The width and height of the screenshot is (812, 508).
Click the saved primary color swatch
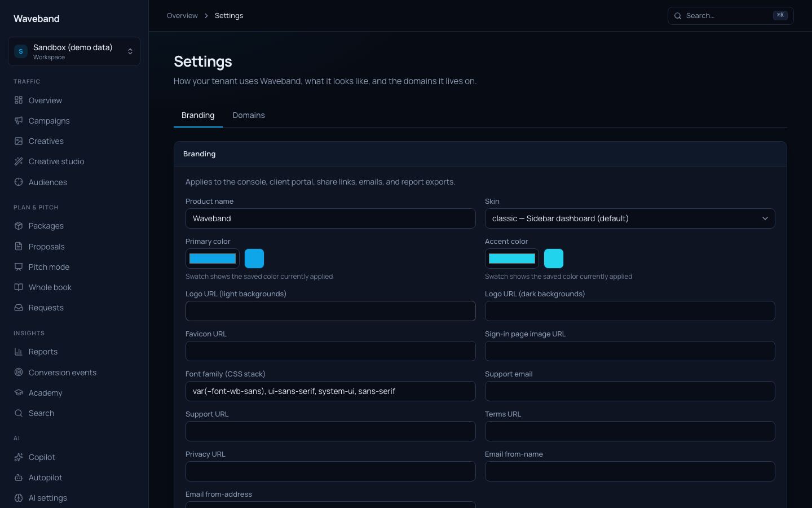[x=254, y=259]
